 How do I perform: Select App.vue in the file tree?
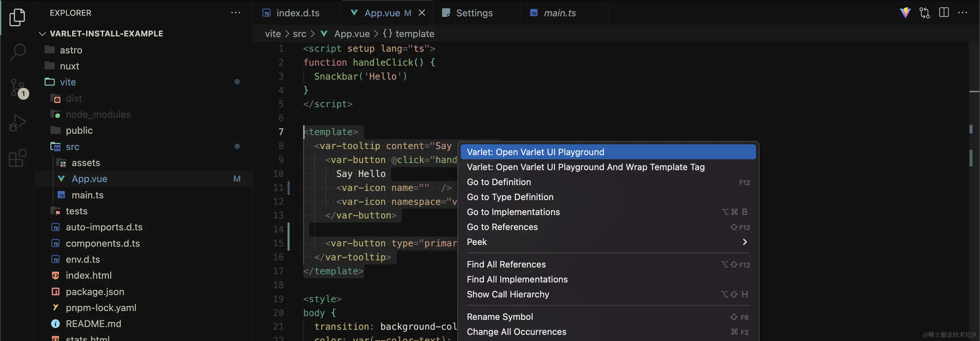144,178
